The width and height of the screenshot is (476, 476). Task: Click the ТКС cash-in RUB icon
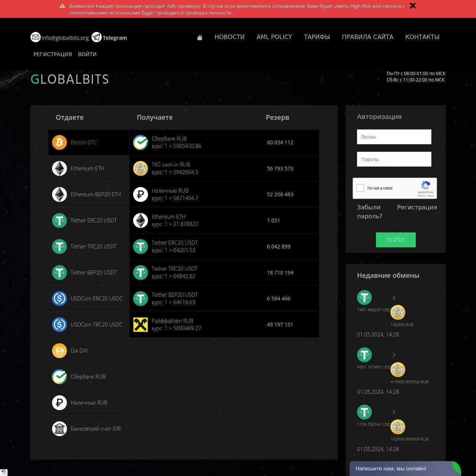(141, 168)
